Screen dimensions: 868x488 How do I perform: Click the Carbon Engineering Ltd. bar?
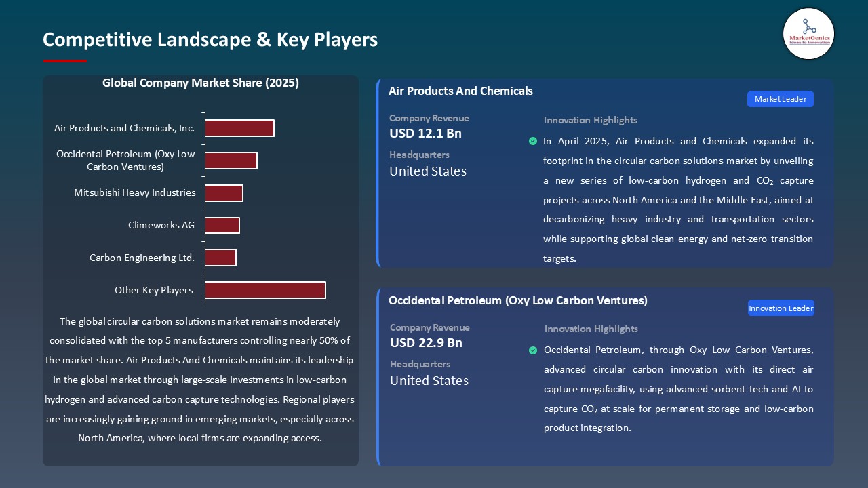[x=220, y=258]
